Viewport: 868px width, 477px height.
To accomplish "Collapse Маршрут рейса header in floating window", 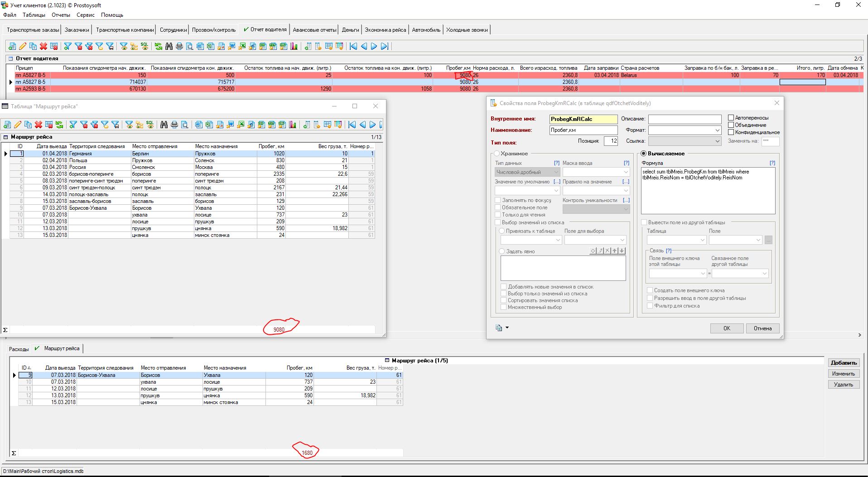I will tap(6, 137).
